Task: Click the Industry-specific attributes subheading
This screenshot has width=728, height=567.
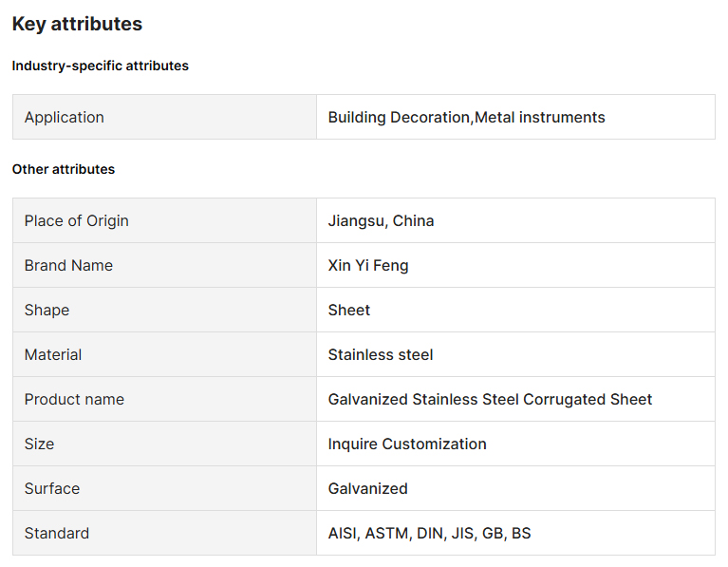Action: click(x=100, y=66)
